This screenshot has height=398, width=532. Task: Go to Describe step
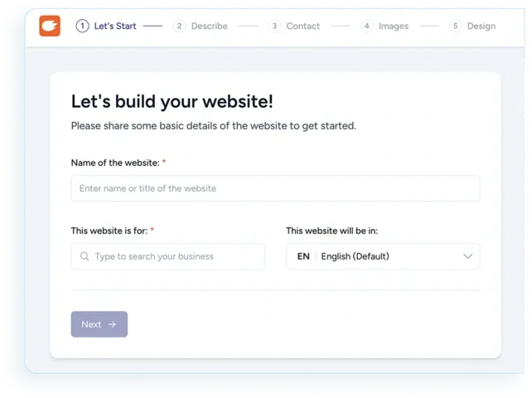(x=210, y=27)
